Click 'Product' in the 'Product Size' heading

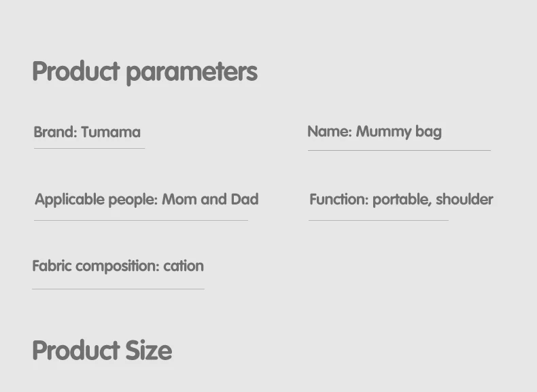pyautogui.click(x=76, y=351)
